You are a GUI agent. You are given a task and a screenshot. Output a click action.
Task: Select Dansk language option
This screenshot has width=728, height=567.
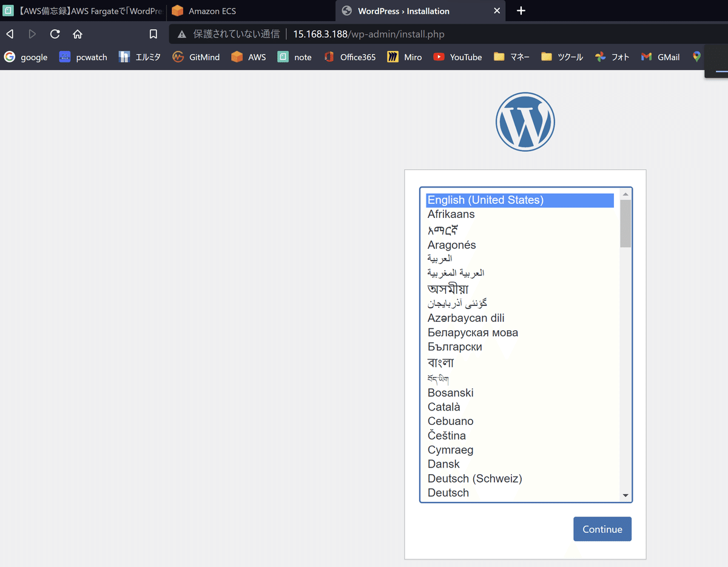520,464
